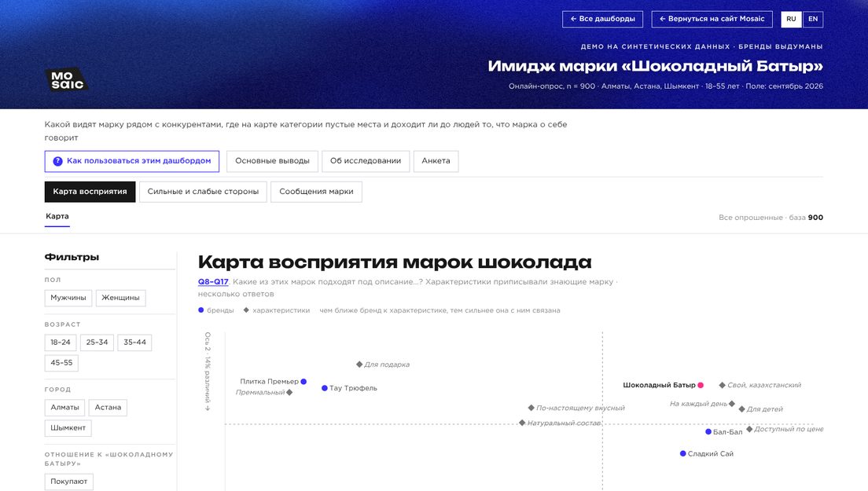This screenshot has height=491, width=868.
Task: Click the Все опрошенные база 900 text
Action: 771,218
